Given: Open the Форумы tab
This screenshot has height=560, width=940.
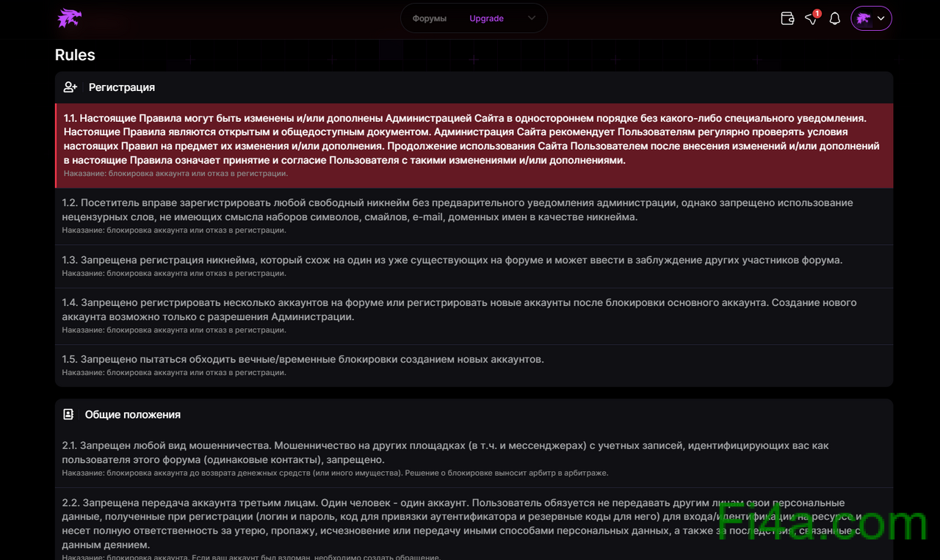Looking at the screenshot, I should pyautogui.click(x=430, y=18).
